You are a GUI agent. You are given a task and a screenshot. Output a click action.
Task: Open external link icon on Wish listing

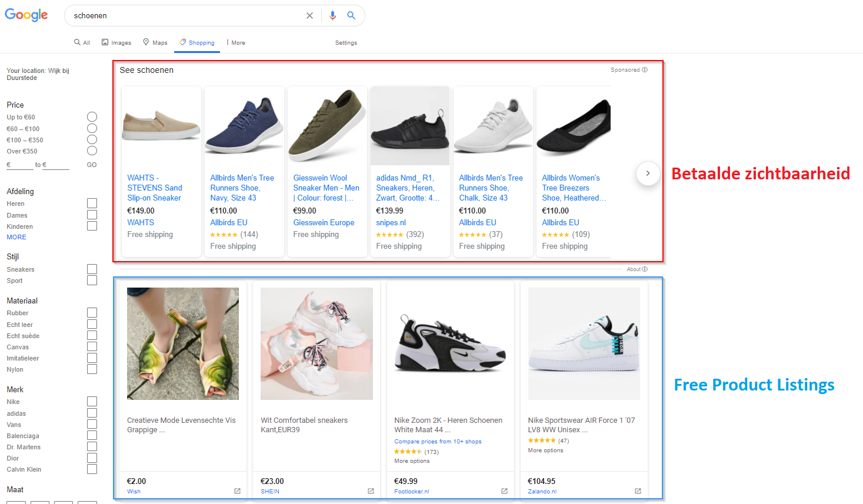click(237, 491)
